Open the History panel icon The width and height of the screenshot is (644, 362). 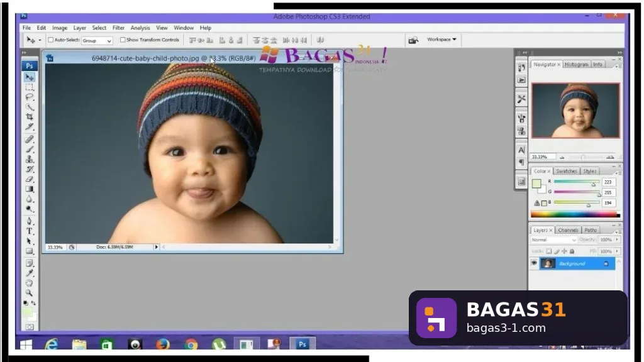521,68
